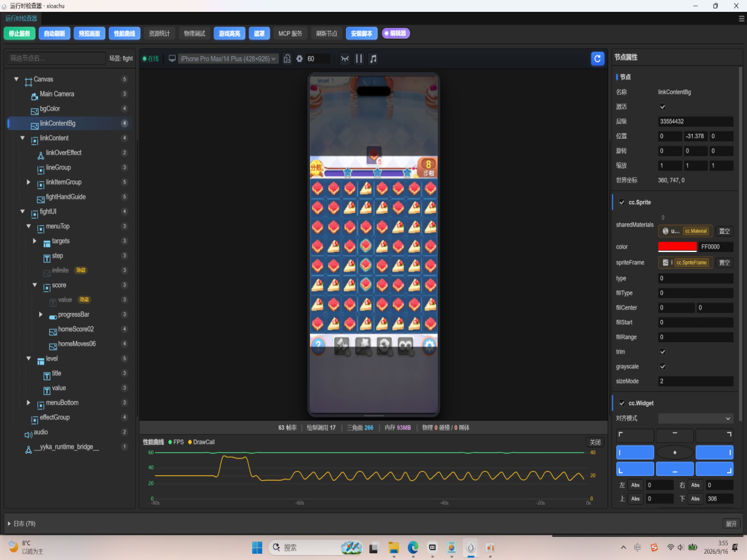Viewport: 747px width, 560px height.
Task: Open the 对齐模式 alignment mode dropdown
Action: tap(696, 418)
